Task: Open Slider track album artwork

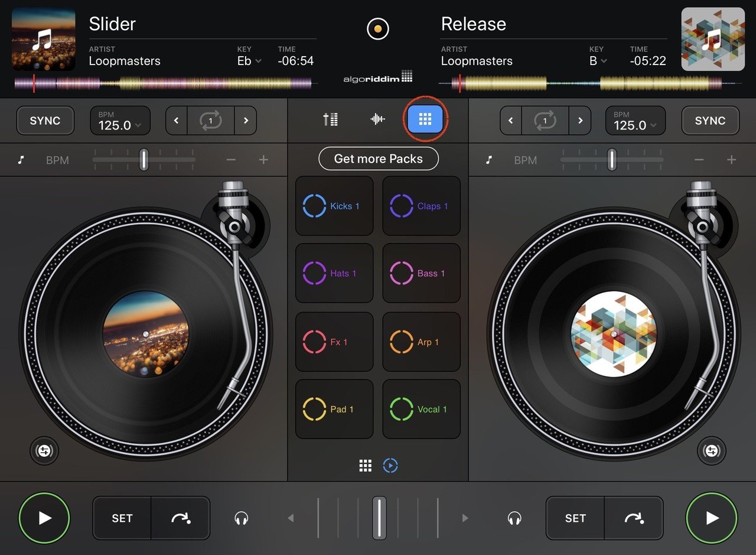Action: point(44,39)
